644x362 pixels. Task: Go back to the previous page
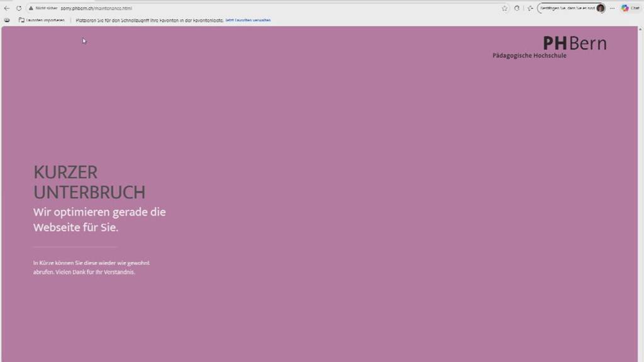[x=7, y=8]
